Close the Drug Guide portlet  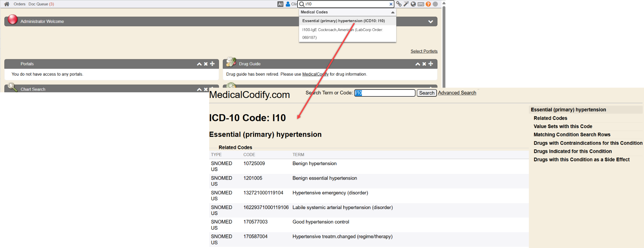point(424,64)
